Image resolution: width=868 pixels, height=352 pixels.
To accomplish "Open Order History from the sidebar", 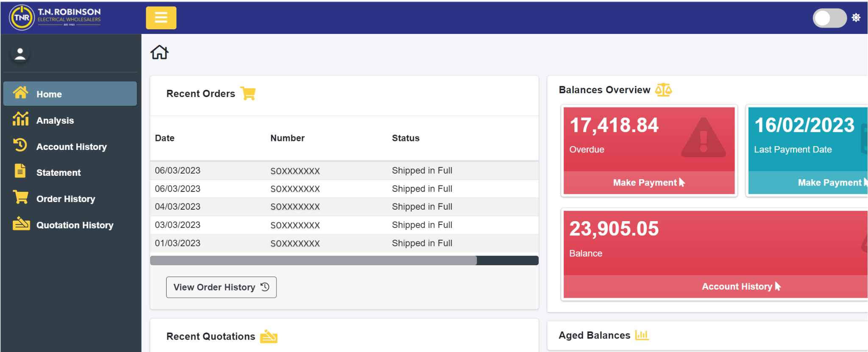I will coord(70,199).
